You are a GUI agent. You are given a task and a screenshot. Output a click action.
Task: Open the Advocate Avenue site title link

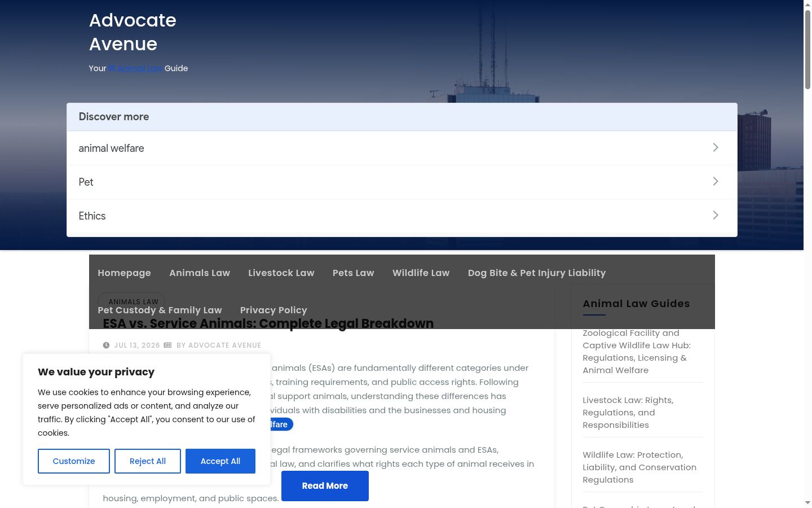(x=133, y=32)
